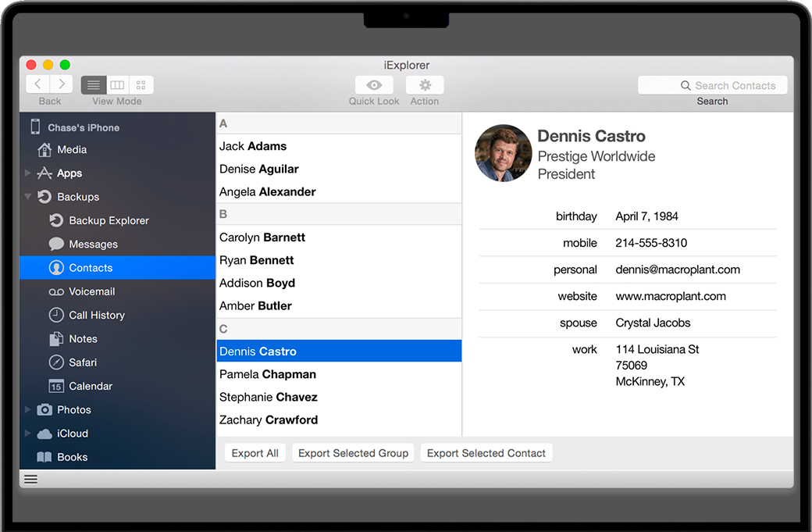
Task: Click birthday value April 7, 1984
Action: point(646,216)
